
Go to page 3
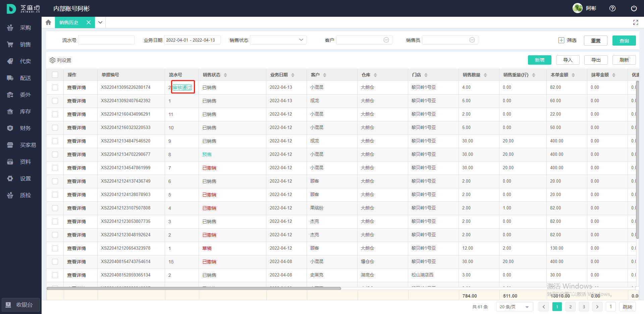coord(584,307)
